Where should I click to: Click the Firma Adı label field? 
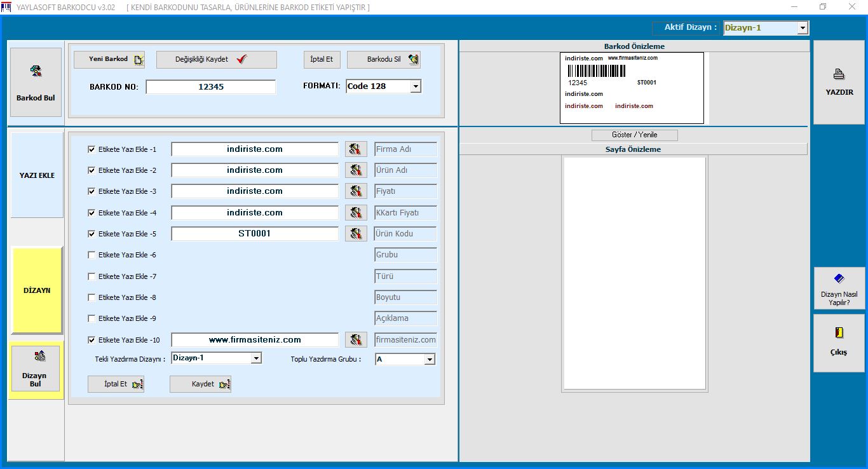pos(406,149)
